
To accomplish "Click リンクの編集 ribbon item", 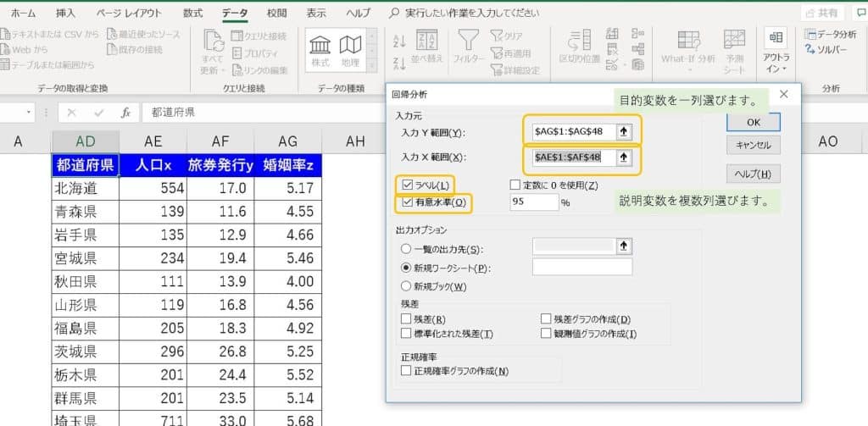I will 259,70.
